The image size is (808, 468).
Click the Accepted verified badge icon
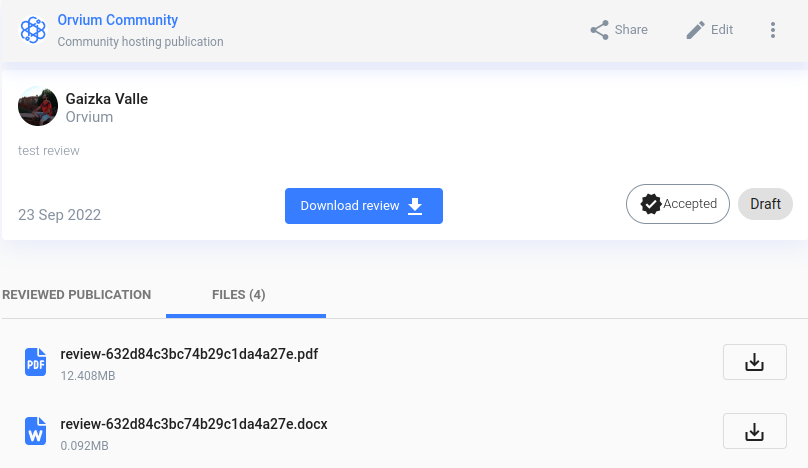click(x=650, y=204)
